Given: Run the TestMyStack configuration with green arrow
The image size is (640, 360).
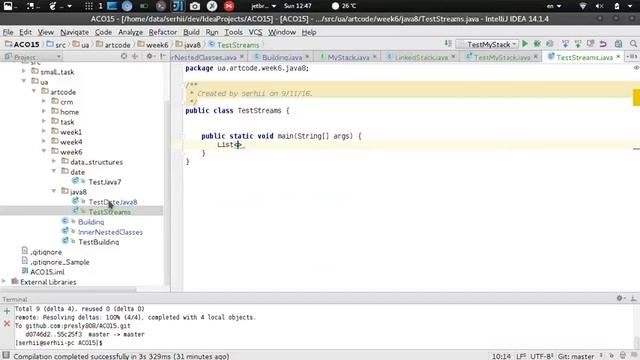Looking at the screenshot, I should (x=525, y=44).
